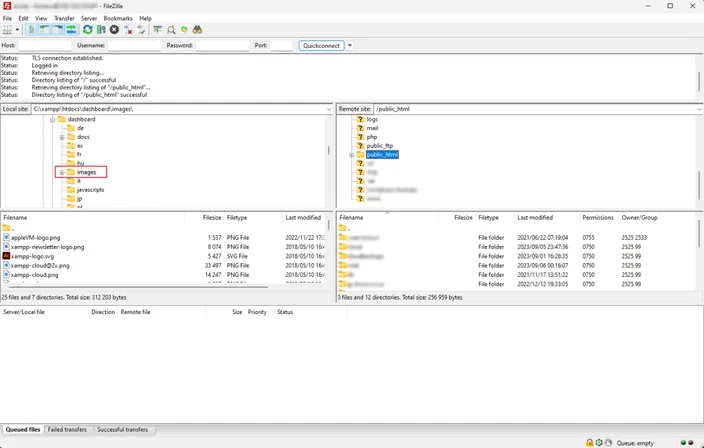Open the File menu
The image size is (704, 448).
[x=7, y=18]
